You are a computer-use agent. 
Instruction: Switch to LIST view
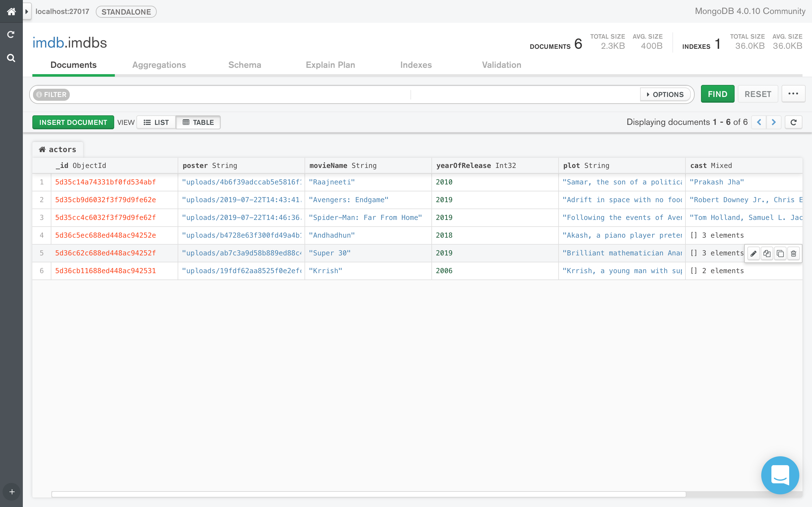tap(156, 122)
